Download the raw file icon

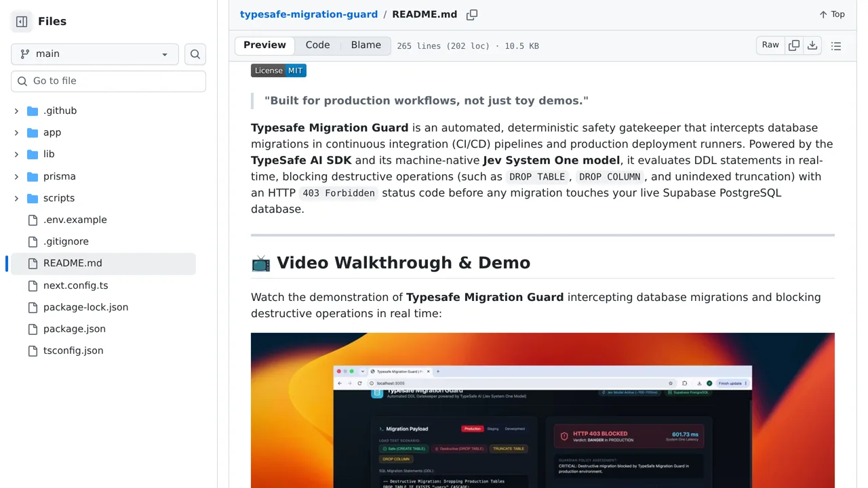(812, 45)
